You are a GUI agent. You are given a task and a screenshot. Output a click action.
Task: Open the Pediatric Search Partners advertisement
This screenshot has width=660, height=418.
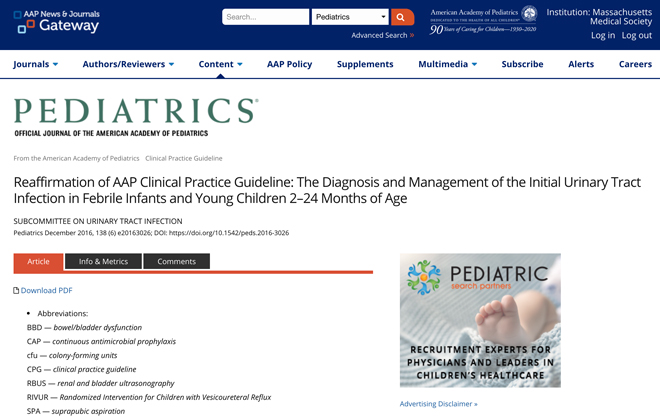pyautogui.click(x=480, y=320)
